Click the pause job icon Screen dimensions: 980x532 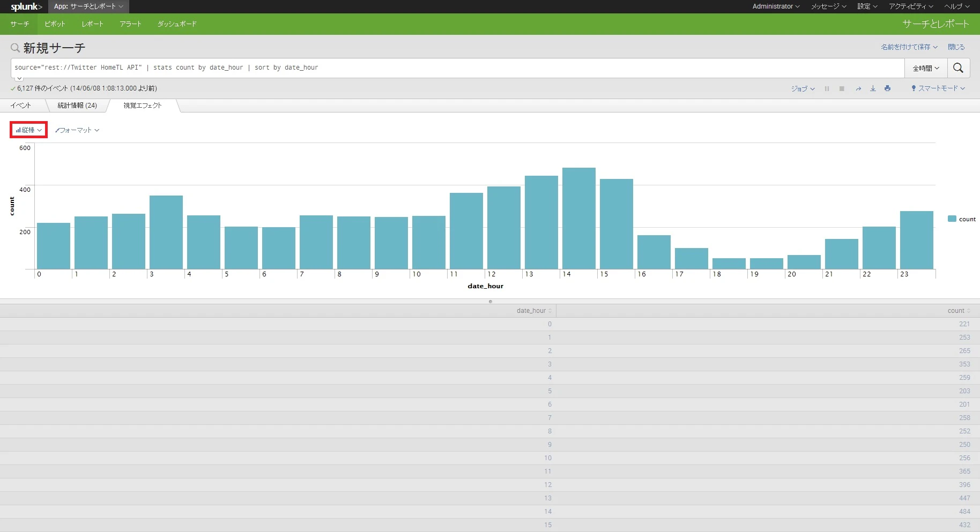[x=827, y=89]
